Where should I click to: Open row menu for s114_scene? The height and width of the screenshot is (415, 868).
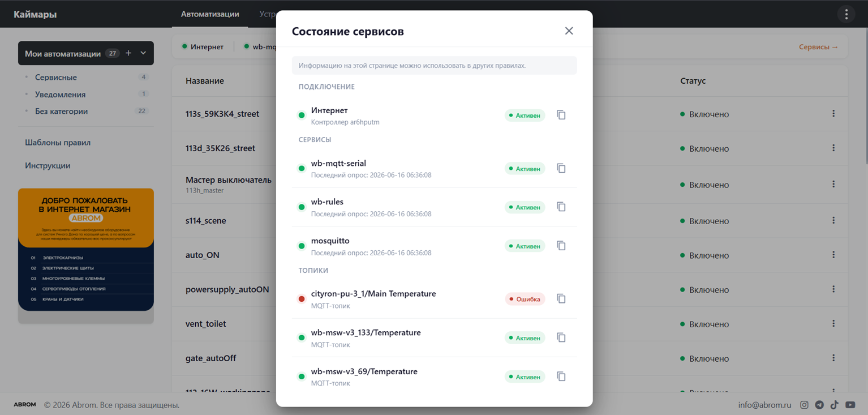pos(833,221)
